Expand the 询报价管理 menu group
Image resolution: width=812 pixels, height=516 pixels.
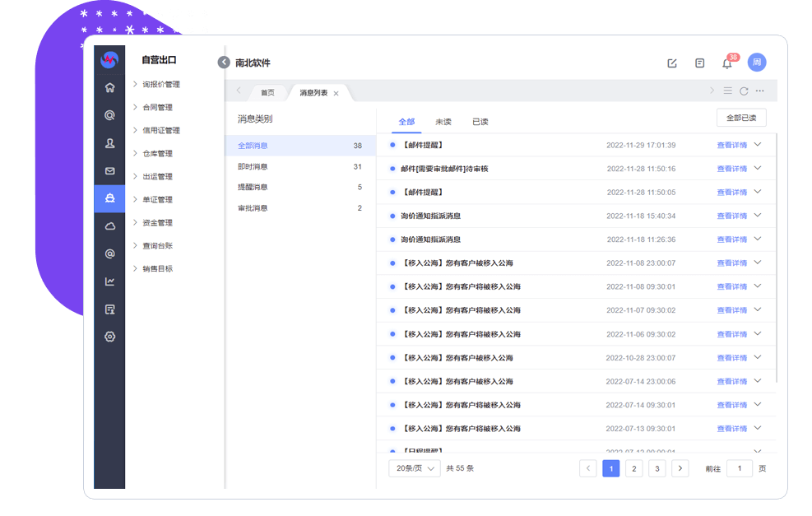160,84
